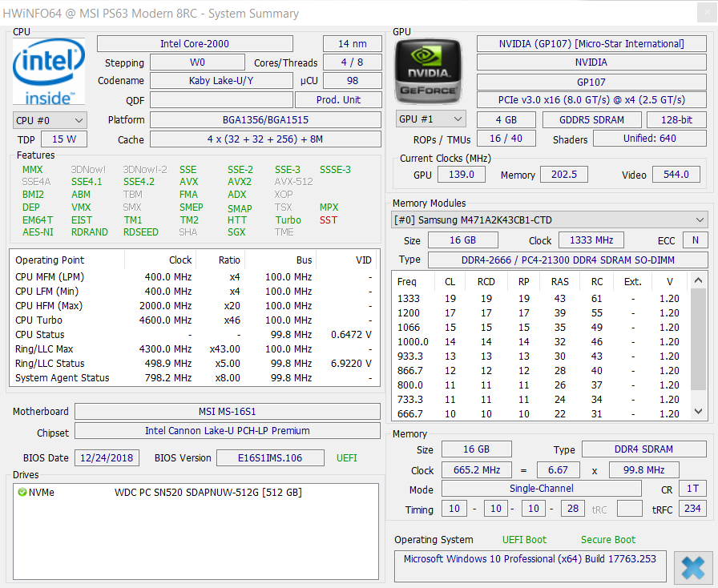Click the Prod. Unit field
Image resolution: width=718 pixels, height=588 pixels.
coord(338,100)
